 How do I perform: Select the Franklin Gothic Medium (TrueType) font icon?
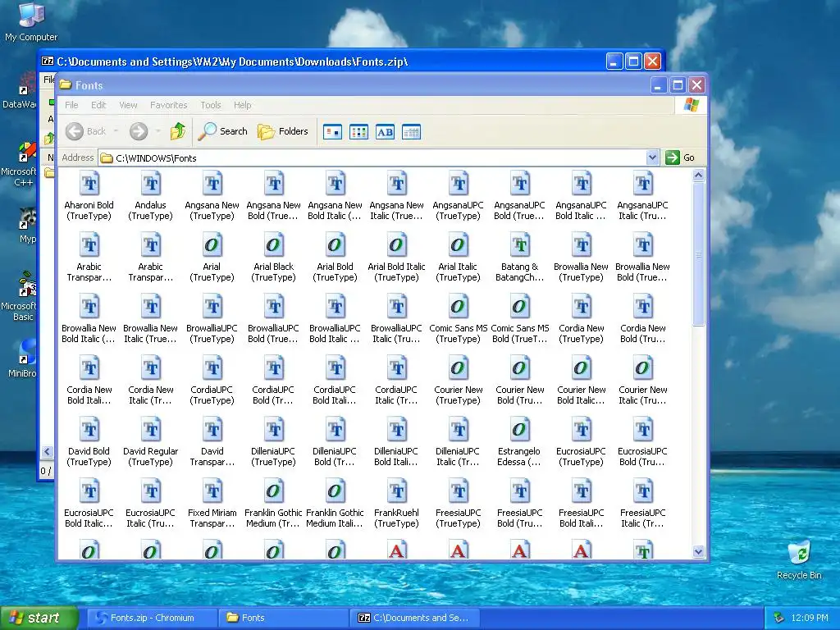point(274,492)
